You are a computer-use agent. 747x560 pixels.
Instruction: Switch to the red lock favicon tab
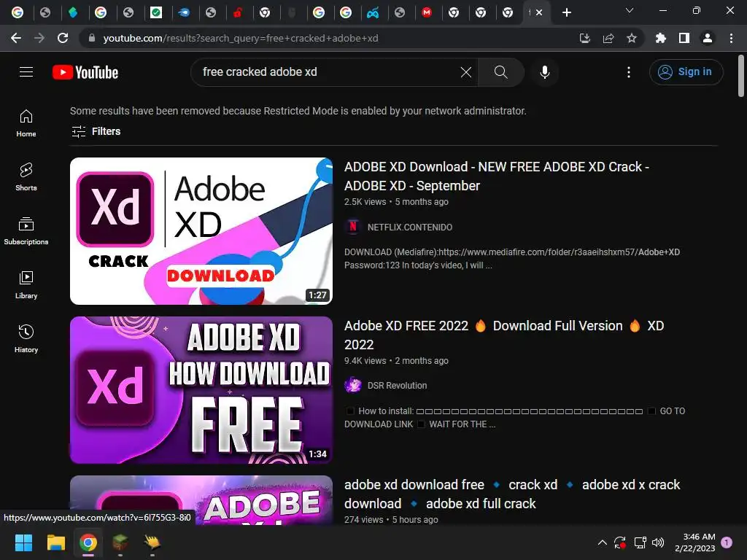tap(238, 12)
